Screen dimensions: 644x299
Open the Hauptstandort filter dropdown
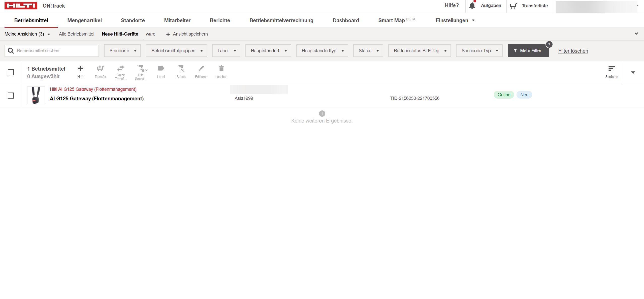point(268,51)
